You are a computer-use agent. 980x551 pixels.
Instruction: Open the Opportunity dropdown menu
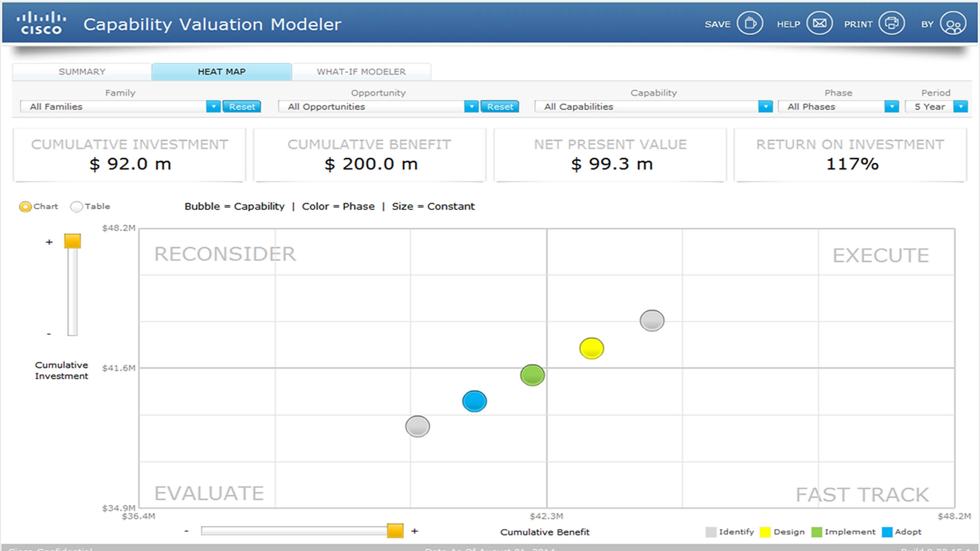471,106
